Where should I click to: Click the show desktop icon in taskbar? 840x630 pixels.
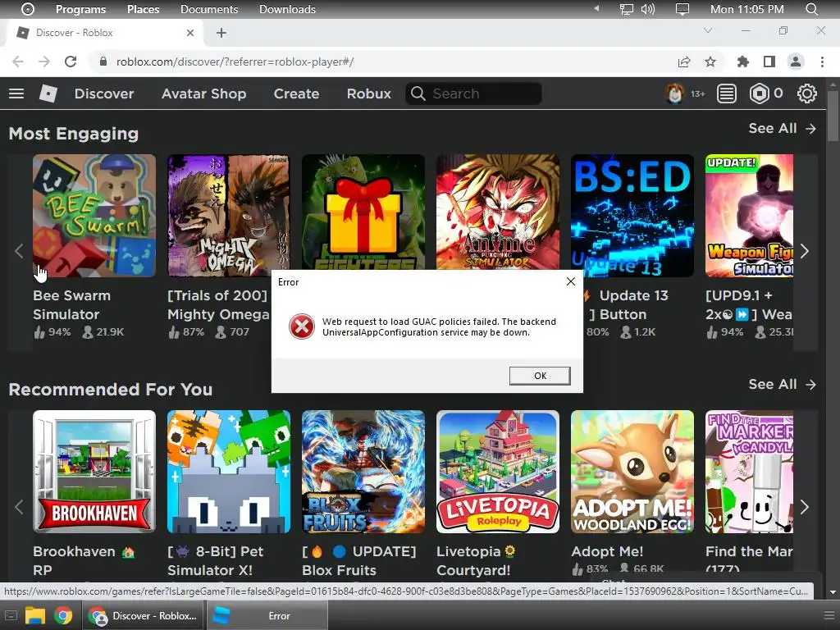[x=11, y=615]
